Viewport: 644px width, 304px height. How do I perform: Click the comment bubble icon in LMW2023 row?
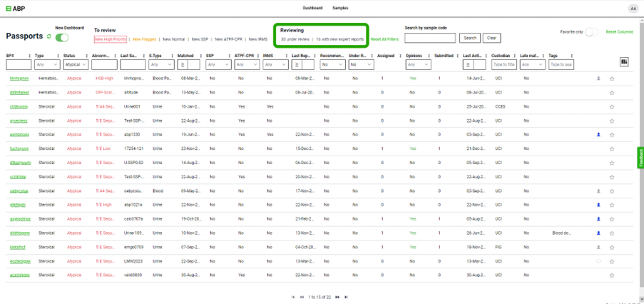pyautogui.click(x=598, y=261)
